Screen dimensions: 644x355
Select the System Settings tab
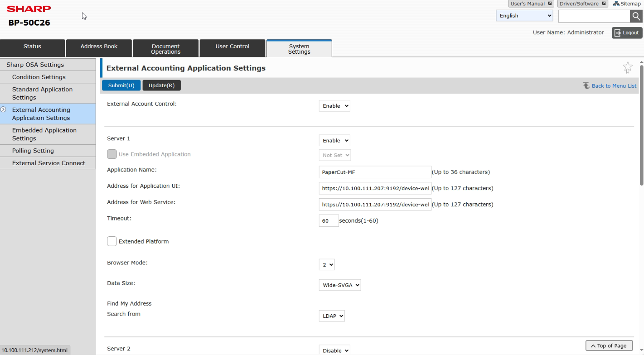click(x=299, y=49)
